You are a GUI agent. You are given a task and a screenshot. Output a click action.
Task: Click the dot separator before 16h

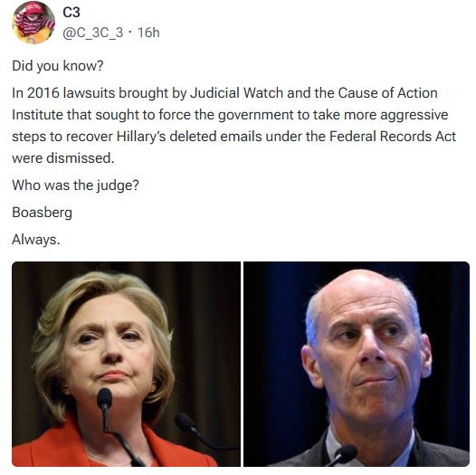coord(130,32)
